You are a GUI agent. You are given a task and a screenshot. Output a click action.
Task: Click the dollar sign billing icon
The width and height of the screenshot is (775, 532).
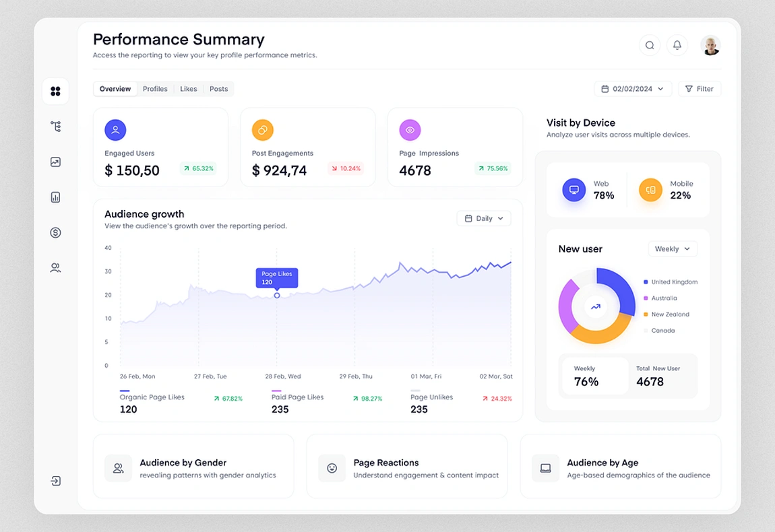[55, 232]
